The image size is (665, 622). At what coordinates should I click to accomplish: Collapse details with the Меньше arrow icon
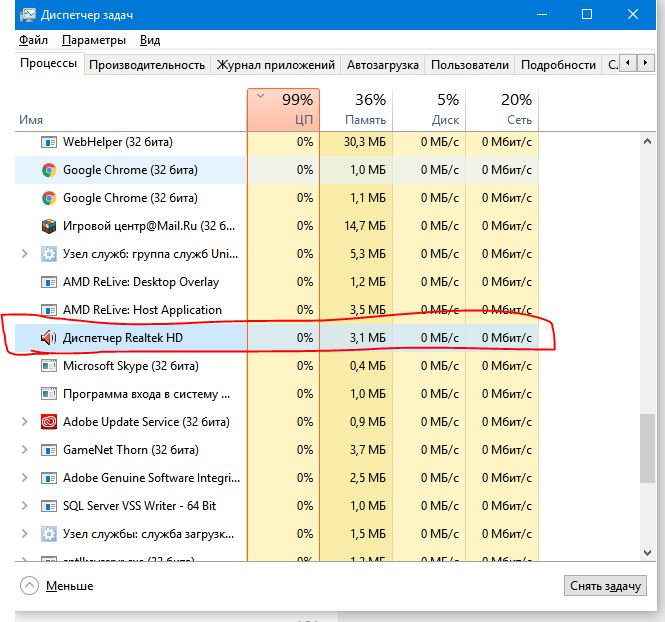(29, 586)
